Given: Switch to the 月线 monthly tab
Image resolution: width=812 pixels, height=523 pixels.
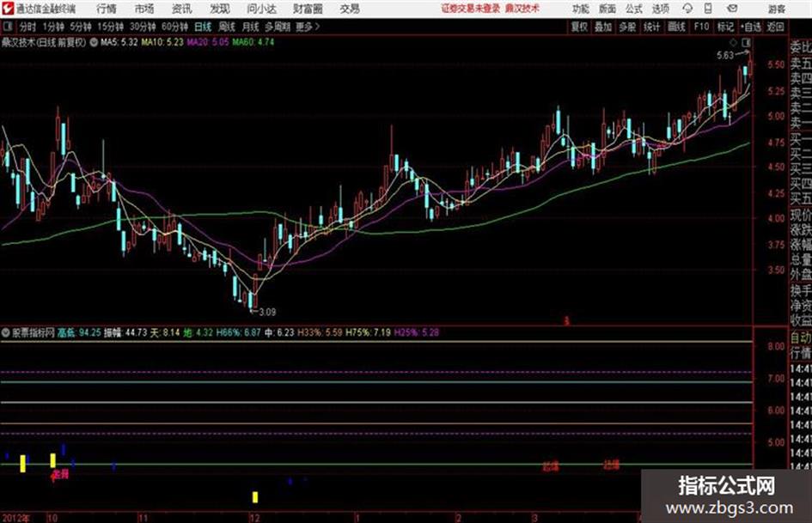Looking at the screenshot, I should coord(251,27).
